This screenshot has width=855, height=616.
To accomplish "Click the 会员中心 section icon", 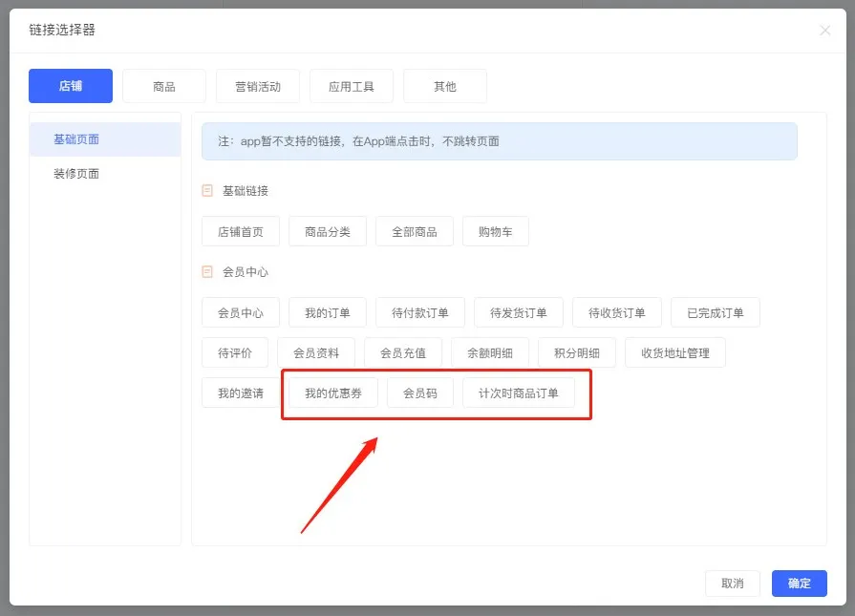I will pyautogui.click(x=207, y=271).
